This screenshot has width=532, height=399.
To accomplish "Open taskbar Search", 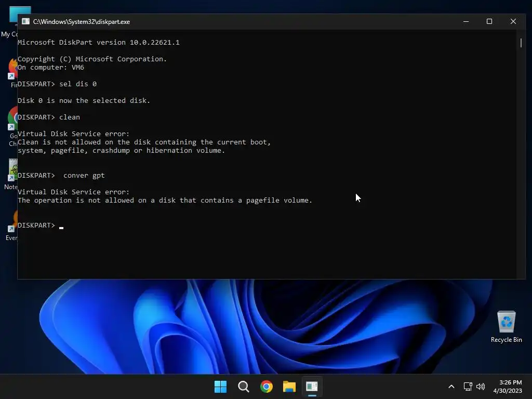I will (x=243, y=387).
